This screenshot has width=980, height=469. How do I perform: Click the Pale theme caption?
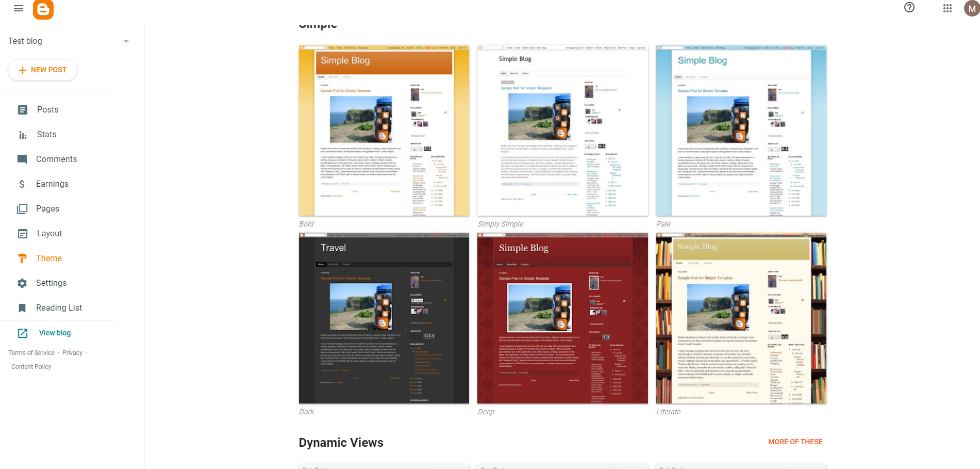[663, 224]
